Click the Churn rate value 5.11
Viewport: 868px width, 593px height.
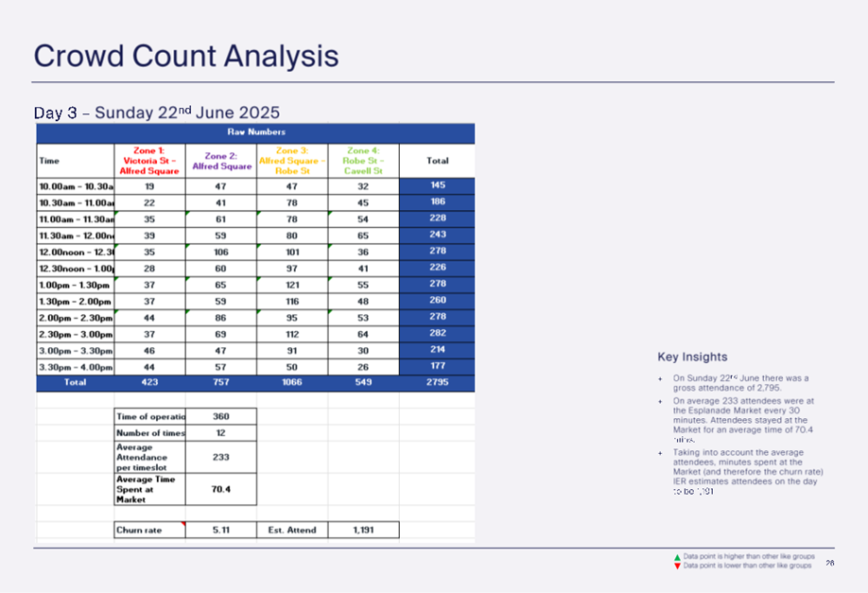pos(221,531)
